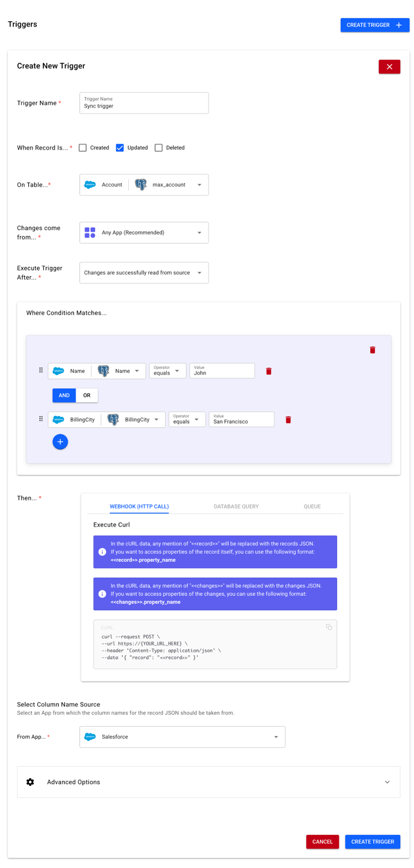
Task: Enable the Deleted checkbox
Action: coord(158,148)
